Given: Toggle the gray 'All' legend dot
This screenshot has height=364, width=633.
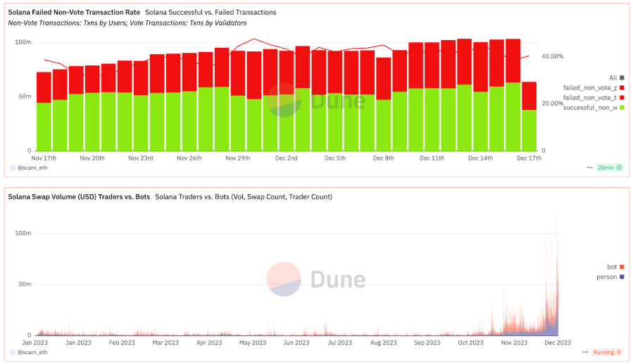Looking at the screenshot, I should click(x=622, y=78).
